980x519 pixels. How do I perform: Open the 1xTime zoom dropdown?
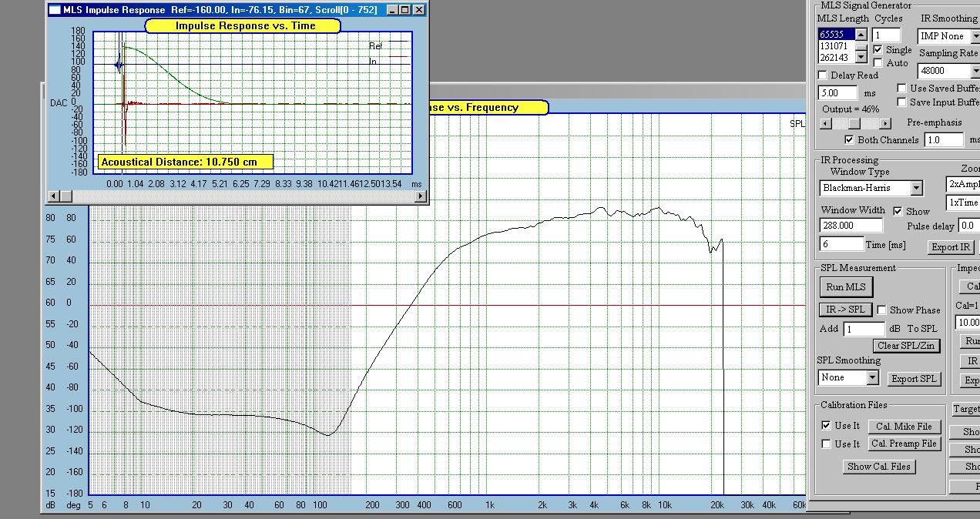[x=963, y=203]
